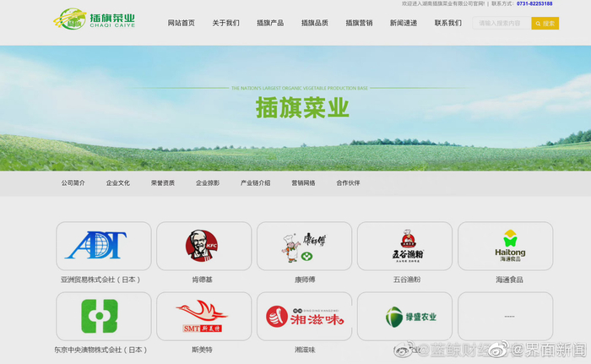
Task: Click the 五谷渔粉 caption text
Action: tap(407, 280)
